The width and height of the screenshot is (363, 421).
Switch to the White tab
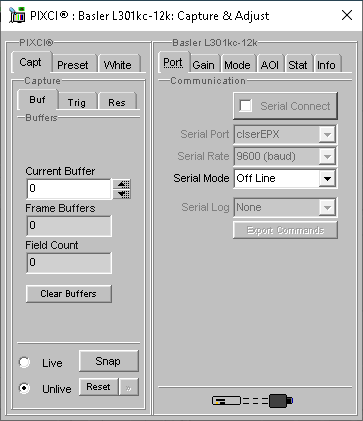[117, 65]
